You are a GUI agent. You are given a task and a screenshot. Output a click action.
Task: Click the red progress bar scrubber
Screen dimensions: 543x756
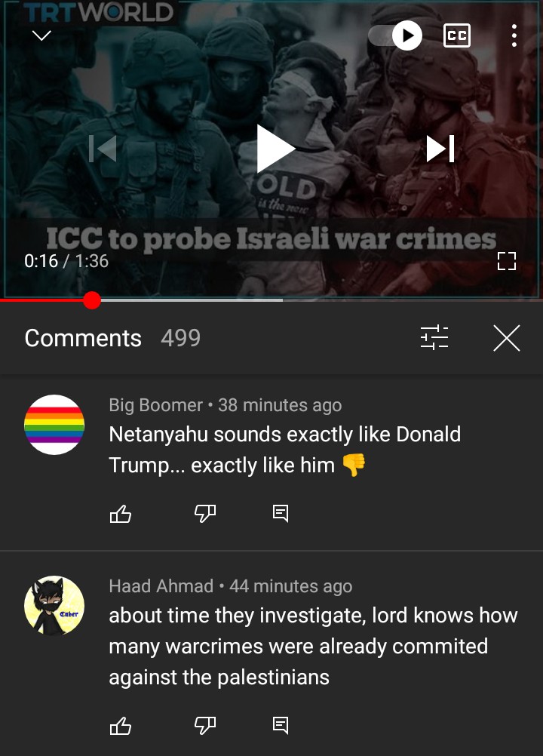[x=91, y=300]
